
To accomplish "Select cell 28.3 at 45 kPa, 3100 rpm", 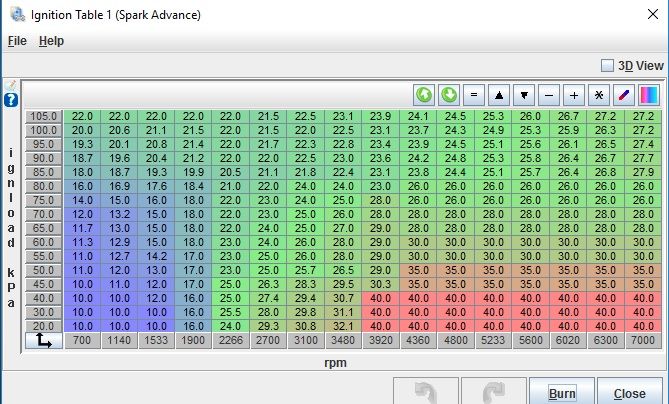I will coord(305,284).
